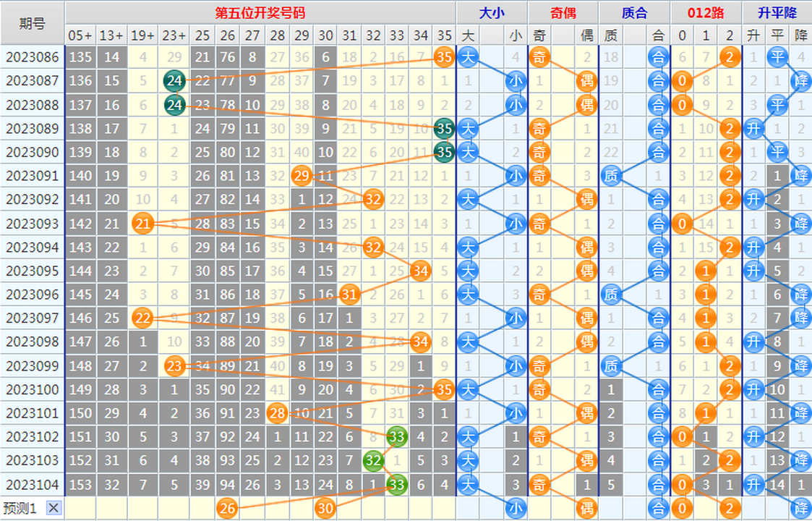Click the 19+ column header
The image size is (812, 521).
tap(143, 35)
